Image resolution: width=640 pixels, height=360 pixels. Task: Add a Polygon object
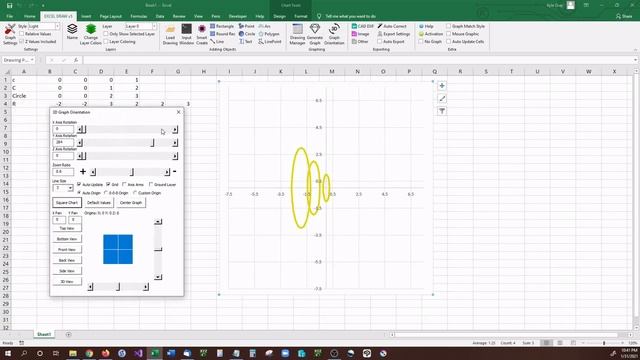269,34
